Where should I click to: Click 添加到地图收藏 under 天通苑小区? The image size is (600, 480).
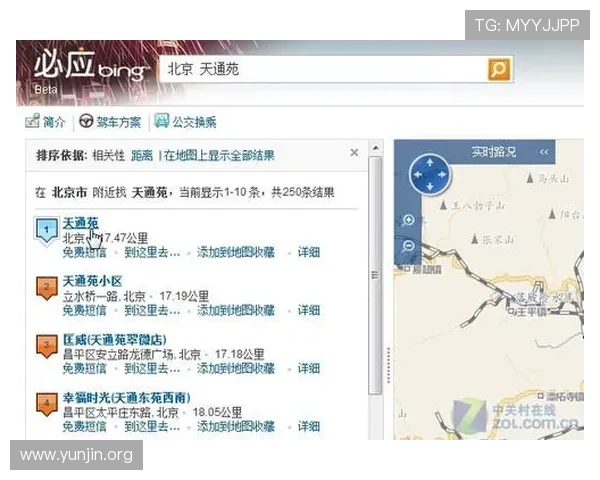pyautogui.click(x=236, y=310)
